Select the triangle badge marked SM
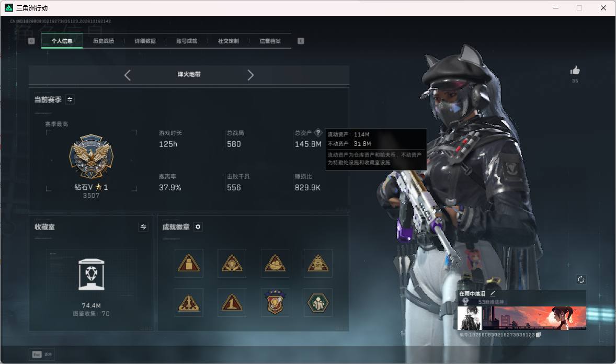This screenshot has height=364, width=616. 318,264
